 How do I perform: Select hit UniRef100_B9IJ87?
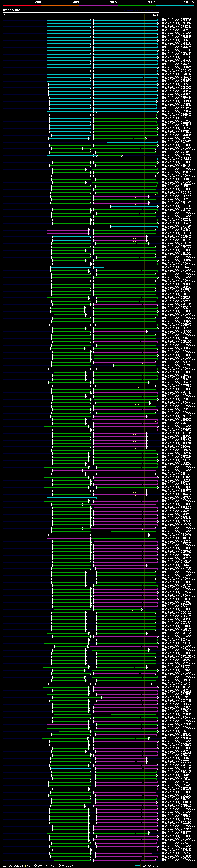click(176, 50)
